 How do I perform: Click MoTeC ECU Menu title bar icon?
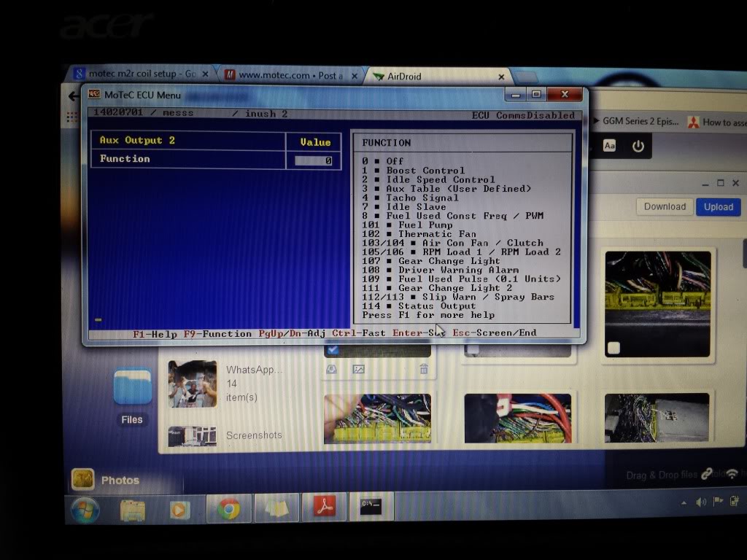94,94
